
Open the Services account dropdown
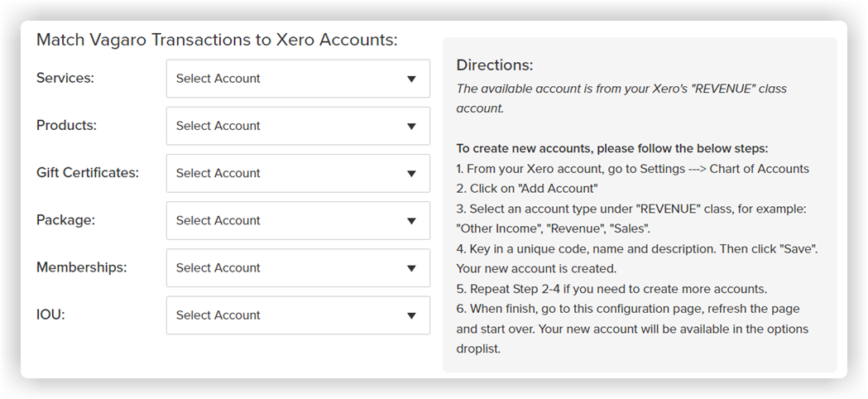tap(298, 79)
